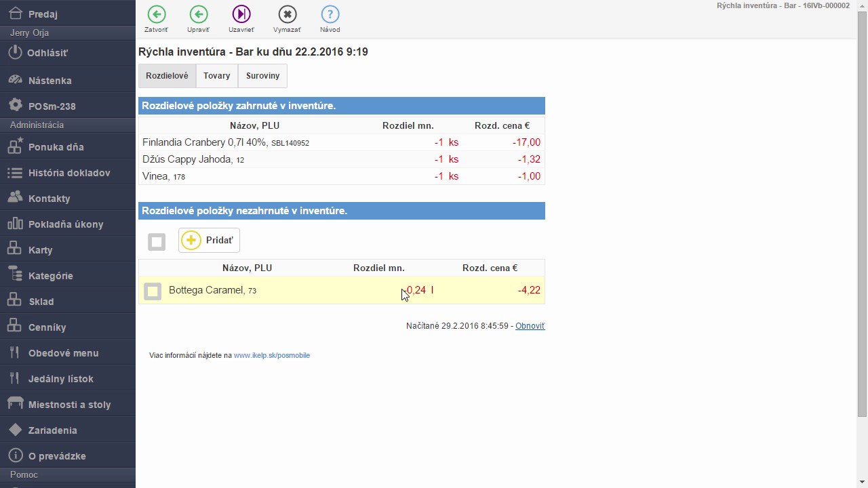Click the Pokladňa úkony chart icon
The image size is (868, 488).
point(16,224)
